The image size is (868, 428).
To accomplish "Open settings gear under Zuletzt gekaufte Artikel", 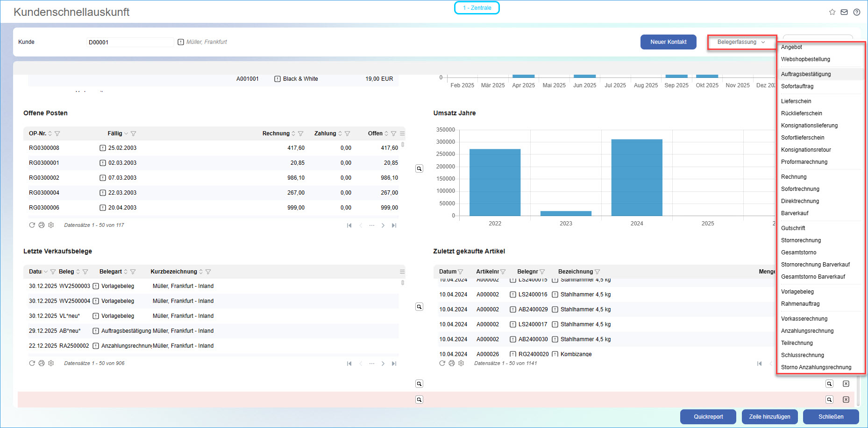I will (461, 363).
